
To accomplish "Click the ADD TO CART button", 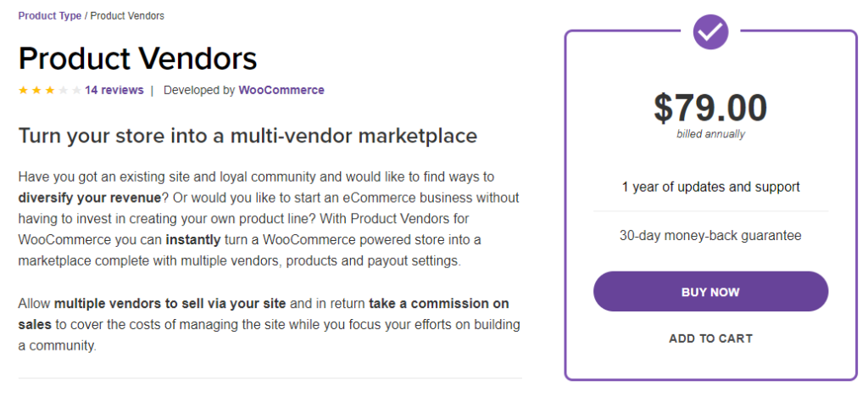I will coord(710,339).
